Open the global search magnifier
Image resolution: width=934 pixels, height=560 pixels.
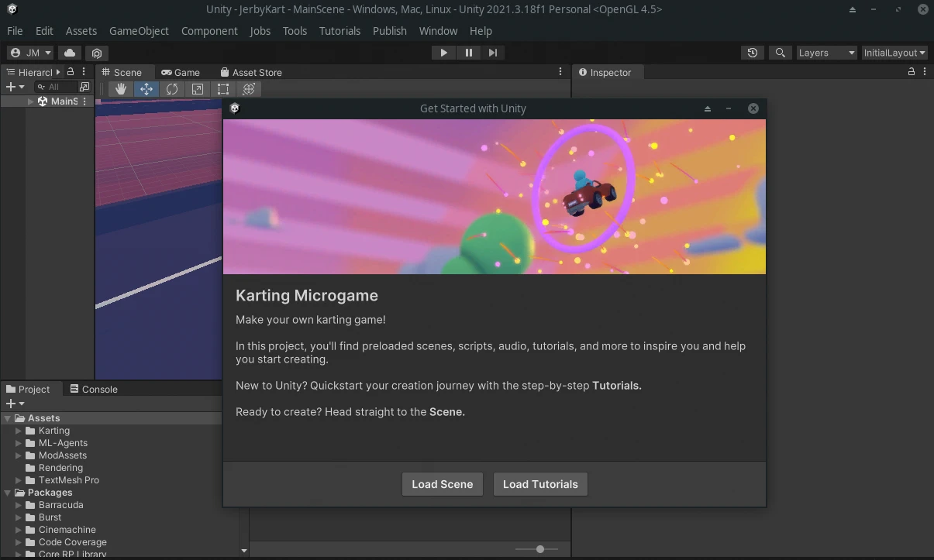(780, 53)
